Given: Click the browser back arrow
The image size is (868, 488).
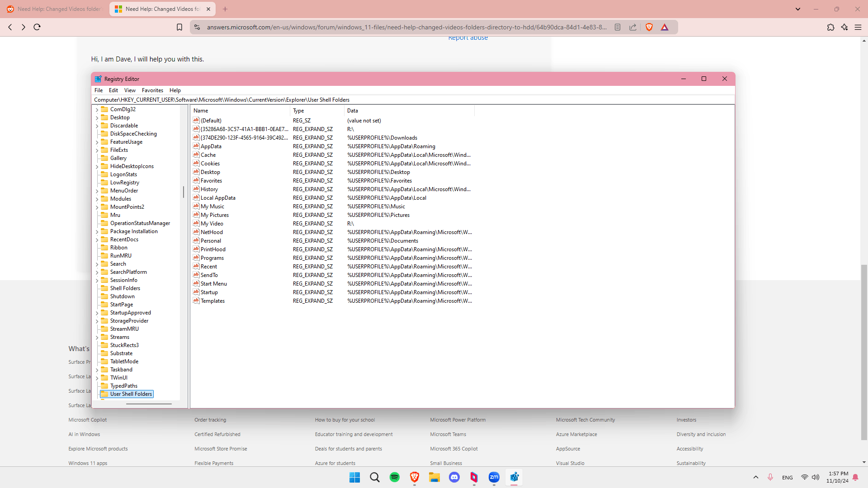Looking at the screenshot, I should tap(10, 27).
